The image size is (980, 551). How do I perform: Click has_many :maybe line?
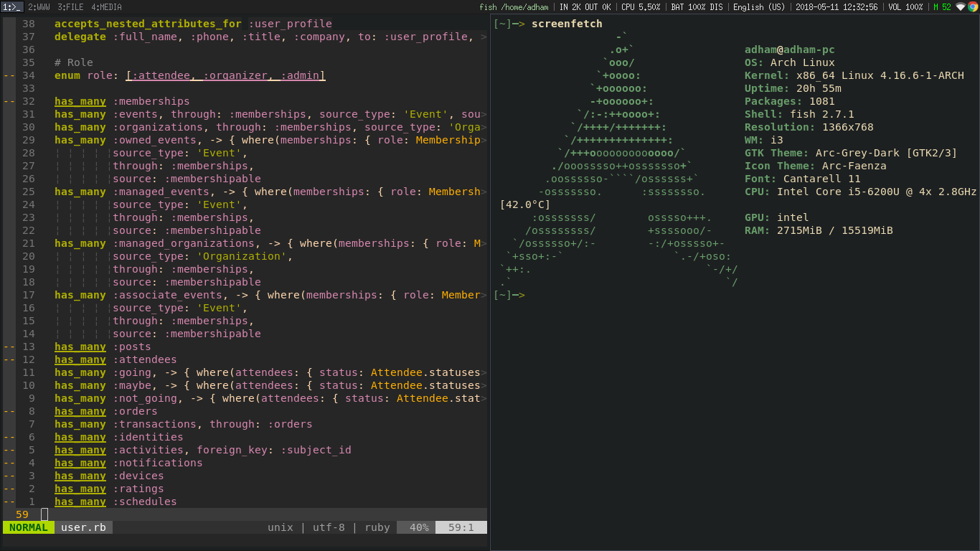pos(270,385)
